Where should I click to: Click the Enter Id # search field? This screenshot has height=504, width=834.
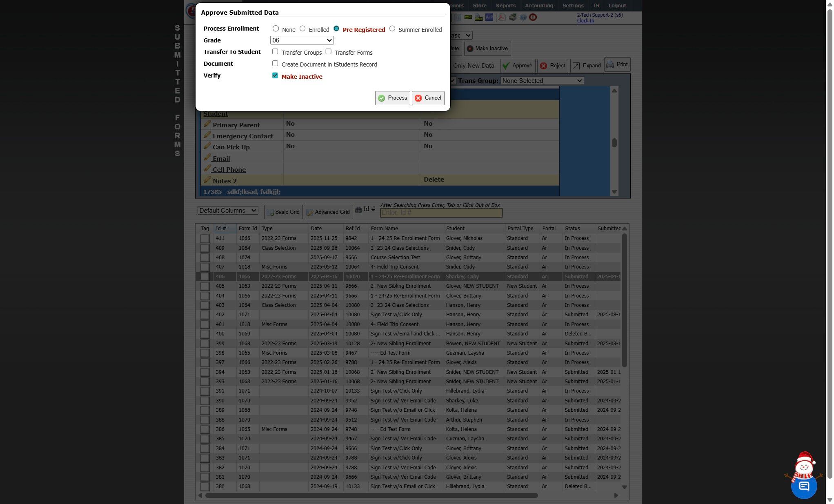point(441,213)
